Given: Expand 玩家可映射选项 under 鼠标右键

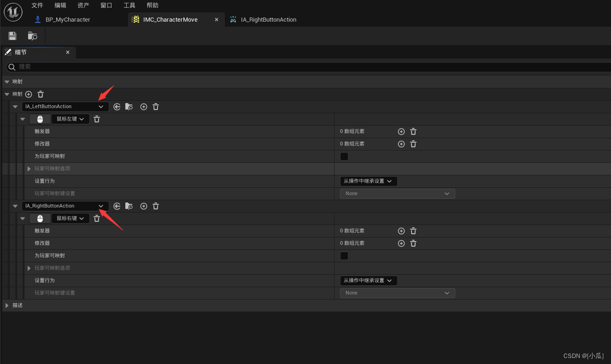Looking at the screenshot, I should coord(29,268).
